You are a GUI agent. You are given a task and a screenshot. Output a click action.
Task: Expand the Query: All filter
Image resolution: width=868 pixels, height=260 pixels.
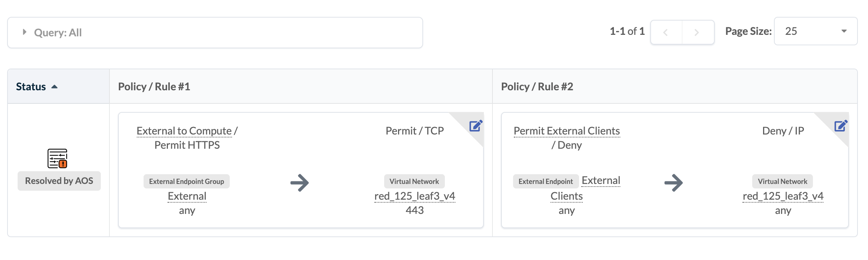(25, 32)
